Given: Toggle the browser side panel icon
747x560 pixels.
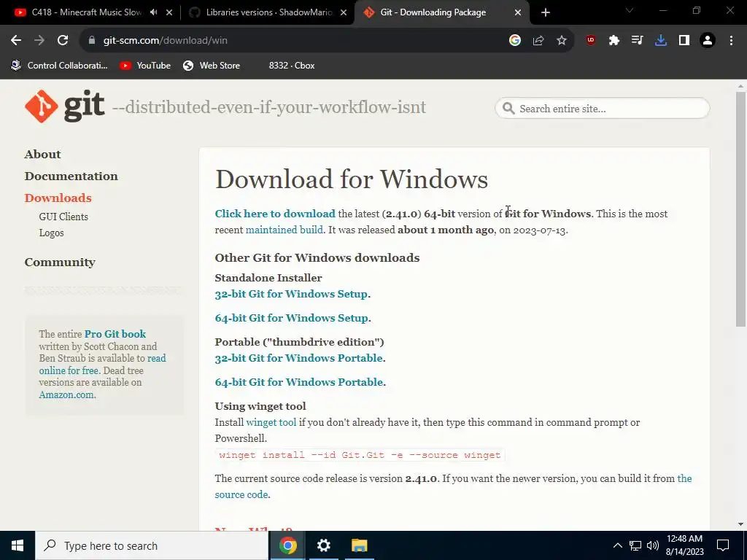Looking at the screenshot, I should [x=684, y=41].
